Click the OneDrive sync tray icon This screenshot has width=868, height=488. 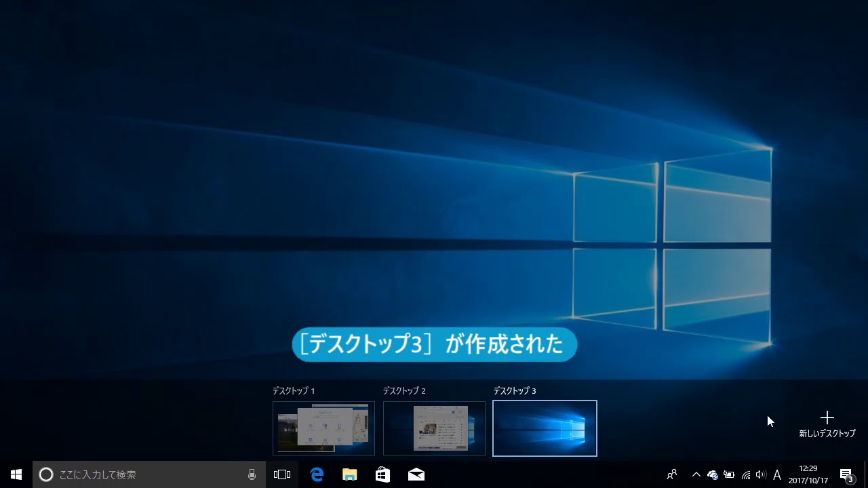(713, 474)
